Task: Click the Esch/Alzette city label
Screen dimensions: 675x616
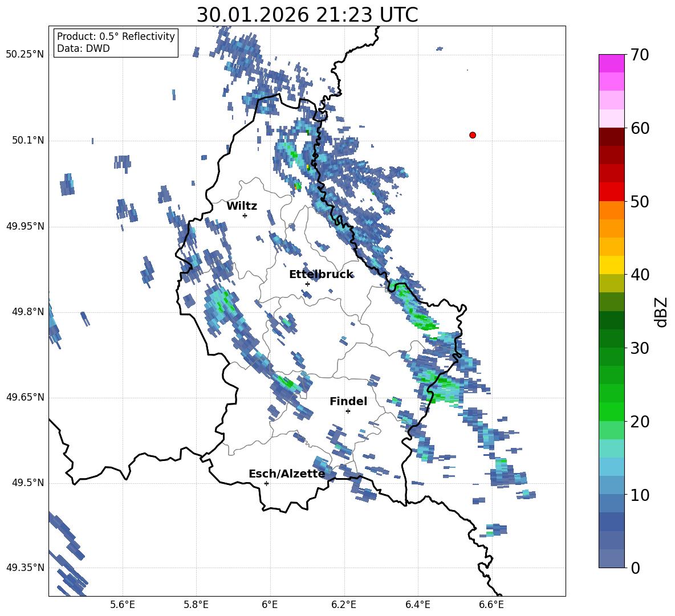Action: [287, 474]
